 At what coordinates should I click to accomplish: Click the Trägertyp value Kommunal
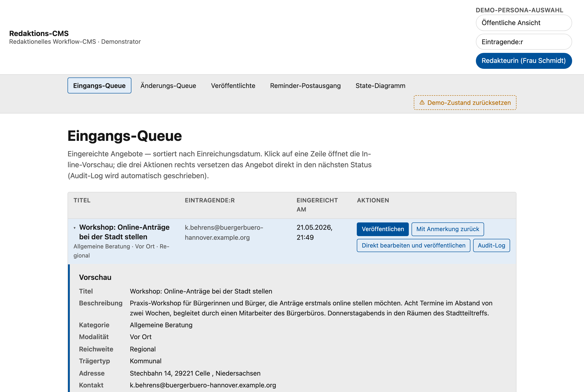(146, 361)
